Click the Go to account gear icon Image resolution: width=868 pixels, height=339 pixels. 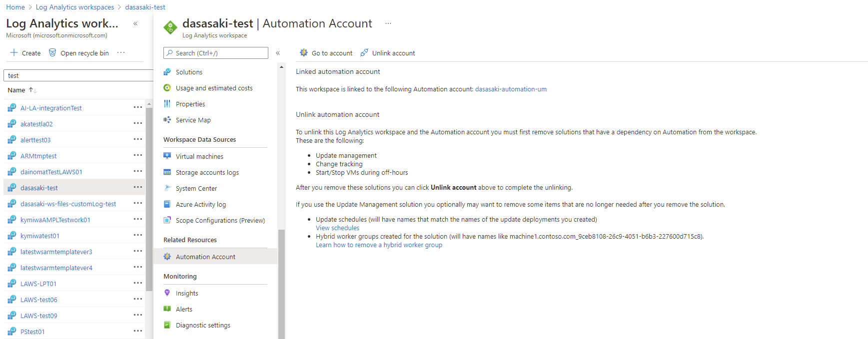point(304,52)
